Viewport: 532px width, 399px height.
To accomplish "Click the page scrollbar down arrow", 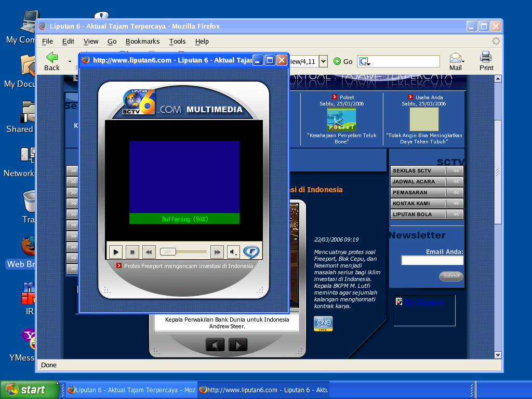I will pos(498,355).
